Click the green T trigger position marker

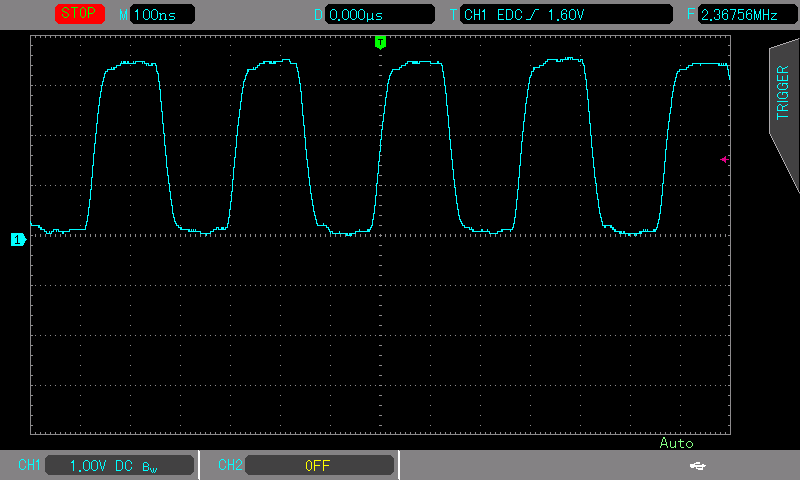coord(380,42)
